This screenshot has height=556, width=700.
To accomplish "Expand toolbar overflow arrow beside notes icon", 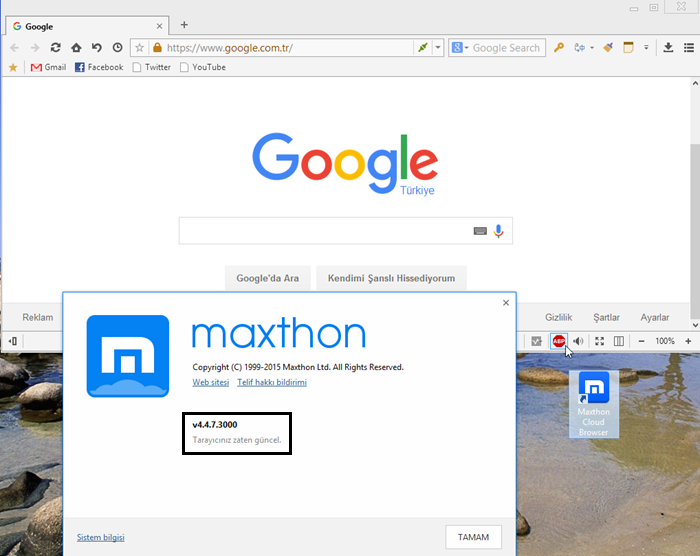I will click(x=646, y=47).
